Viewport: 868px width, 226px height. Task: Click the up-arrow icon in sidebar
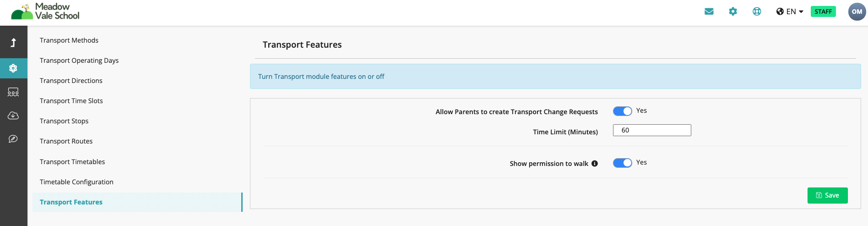pos(13,43)
